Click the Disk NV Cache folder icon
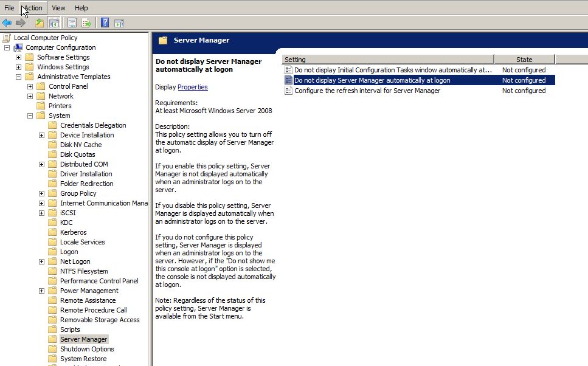The height and width of the screenshot is (366, 588). pos(52,145)
